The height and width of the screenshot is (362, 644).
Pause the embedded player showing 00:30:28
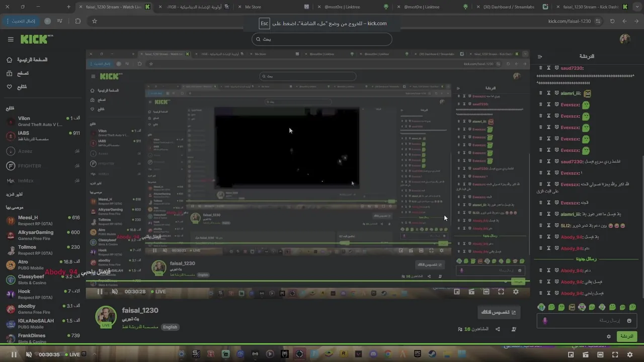click(100, 292)
